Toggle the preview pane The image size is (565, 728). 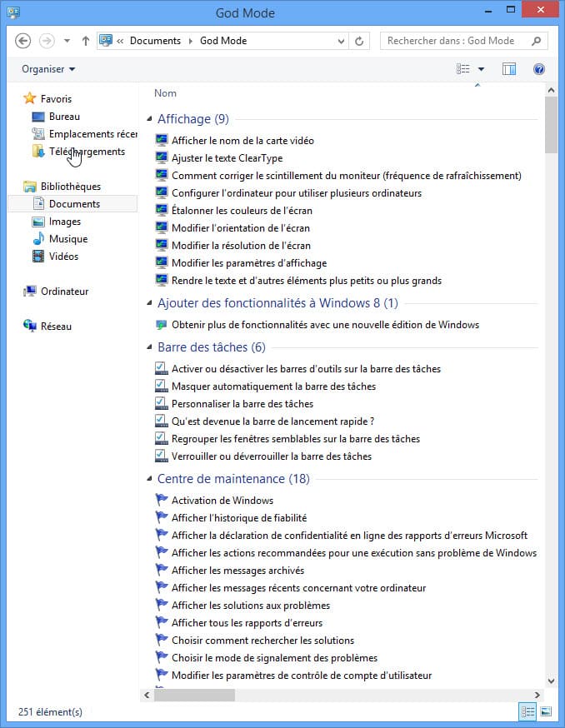click(x=509, y=69)
